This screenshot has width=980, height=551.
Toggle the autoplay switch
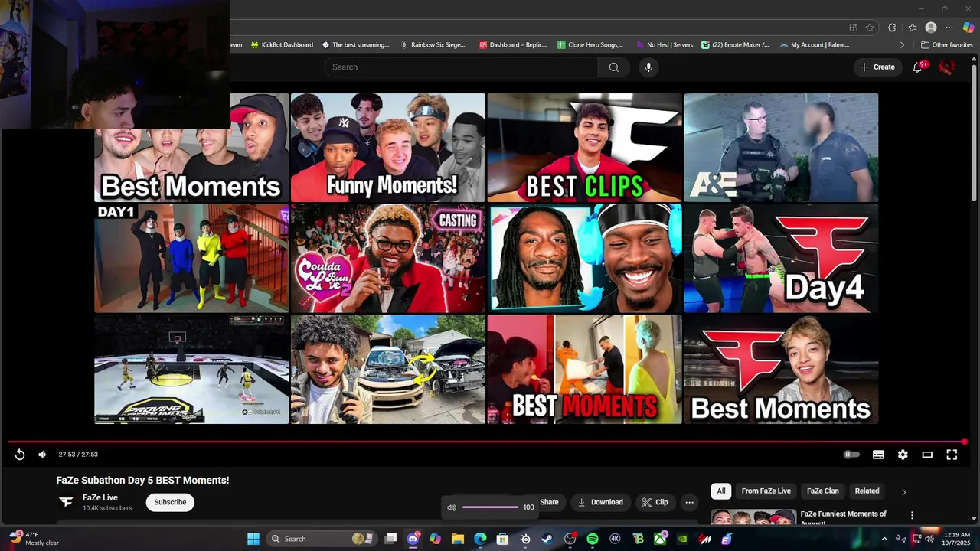pos(851,455)
